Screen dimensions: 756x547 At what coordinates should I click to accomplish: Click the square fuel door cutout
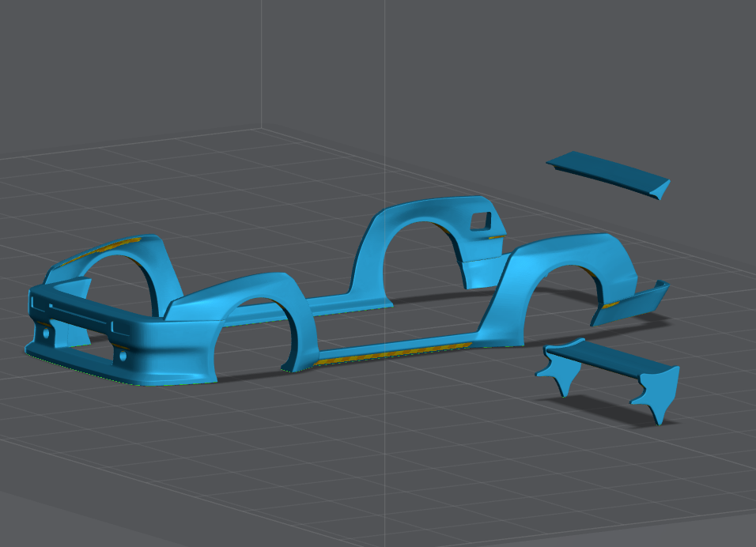479,222
